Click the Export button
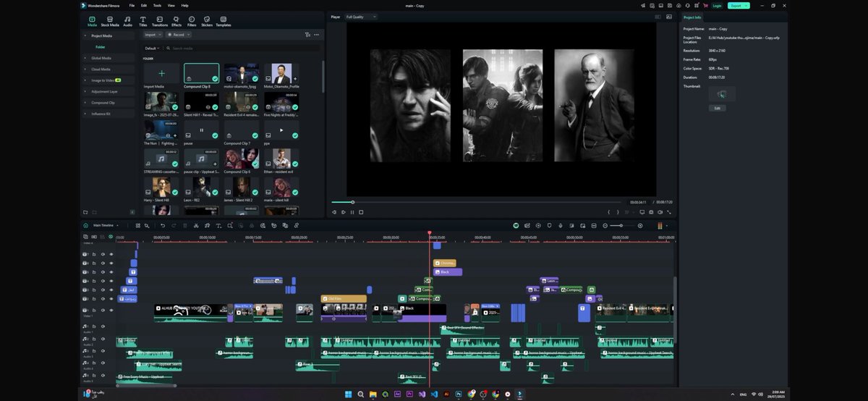The height and width of the screenshot is (401, 868). click(x=738, y=5)
